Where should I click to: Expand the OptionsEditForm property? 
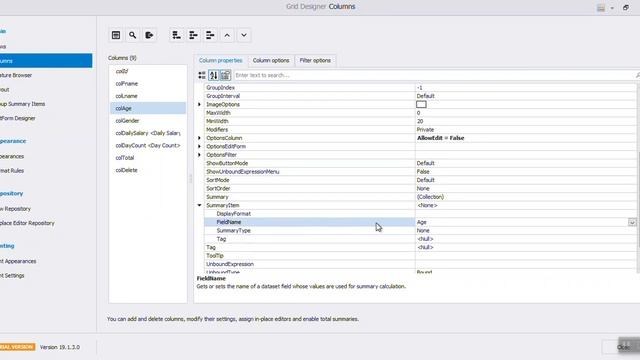coord(200,147)
